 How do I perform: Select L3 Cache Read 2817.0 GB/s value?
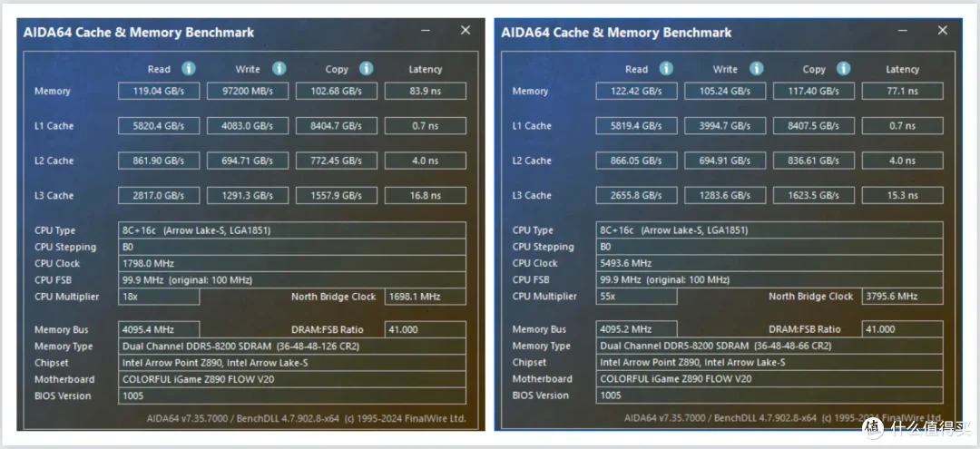click(159, 196)
